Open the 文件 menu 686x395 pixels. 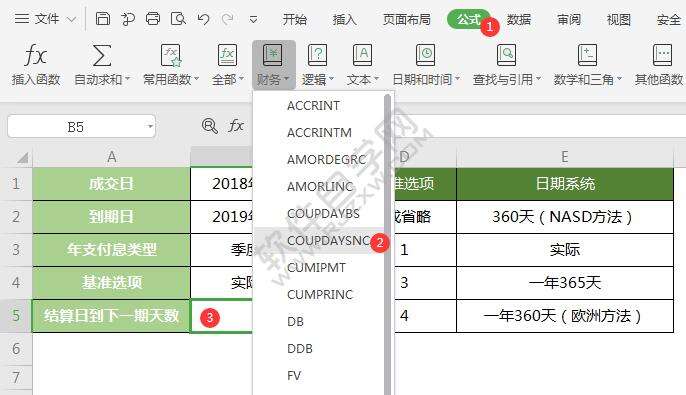coord(45,19)
